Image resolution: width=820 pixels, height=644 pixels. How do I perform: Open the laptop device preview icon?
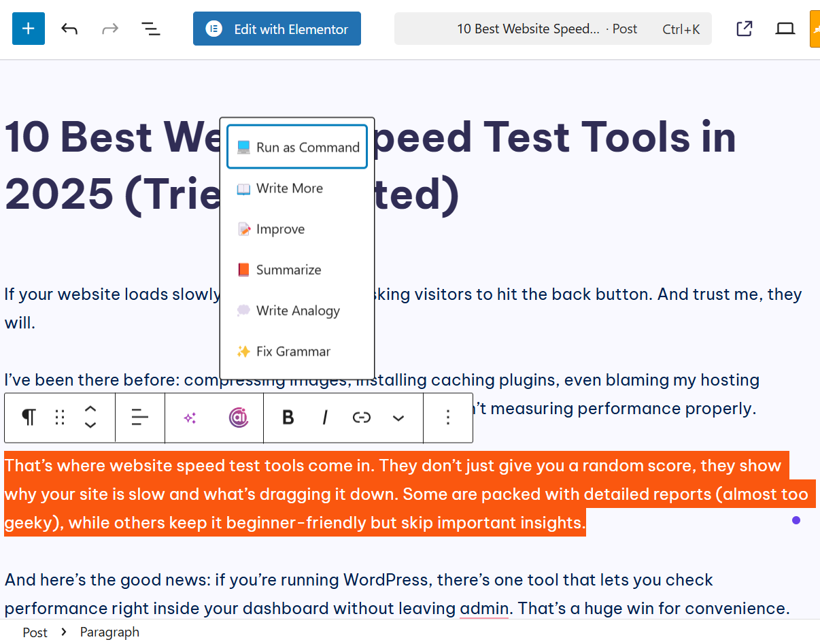coord(785,29)
